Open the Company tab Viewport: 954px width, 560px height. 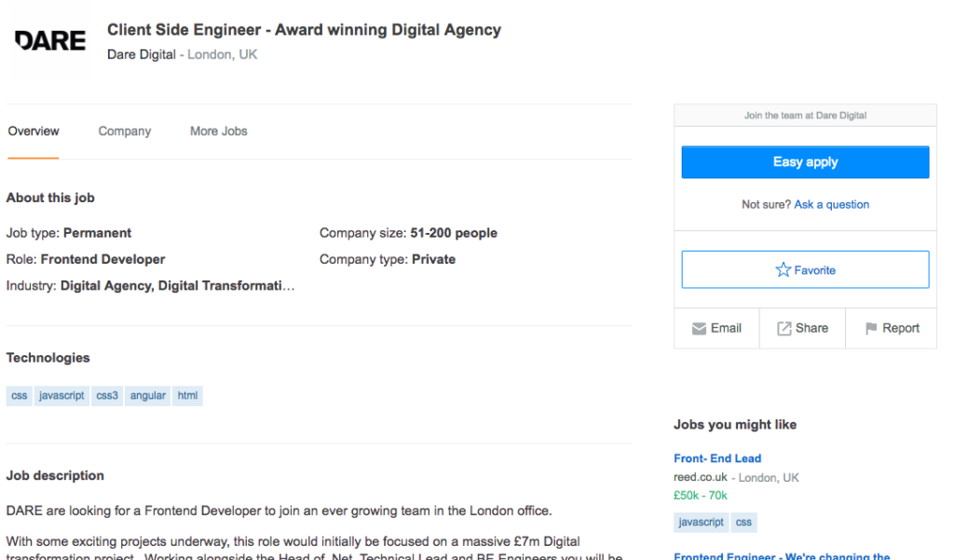[x=125, y=131]
